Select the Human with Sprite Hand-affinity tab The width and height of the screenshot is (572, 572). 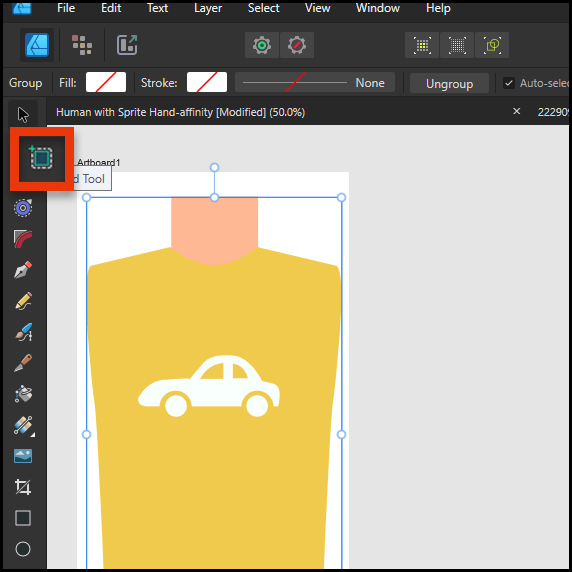click(181, 112)
